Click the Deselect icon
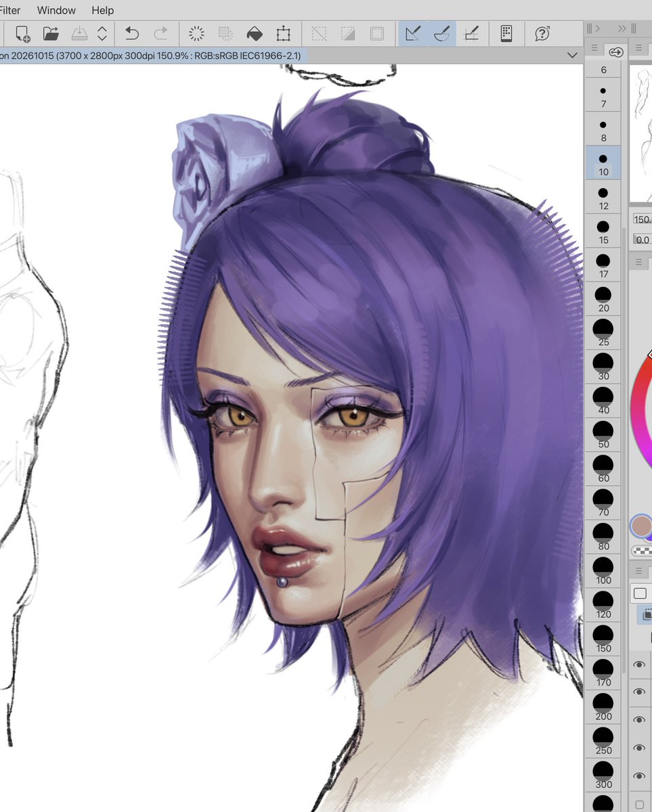The image size is (652, 812). tap(319, 33)
